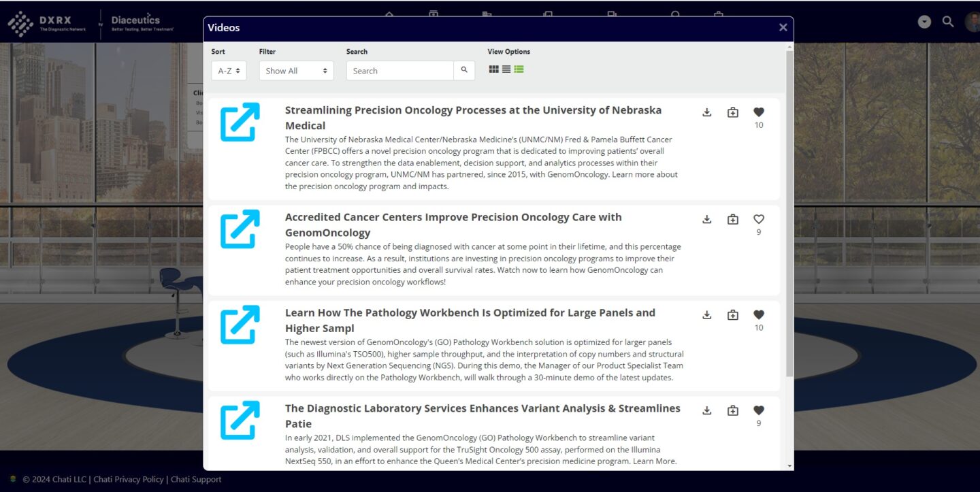Toggle heart on Diagnostic Laboratory Services video
The width and height of the screenshot is (980, 492).
click(758, 410)
